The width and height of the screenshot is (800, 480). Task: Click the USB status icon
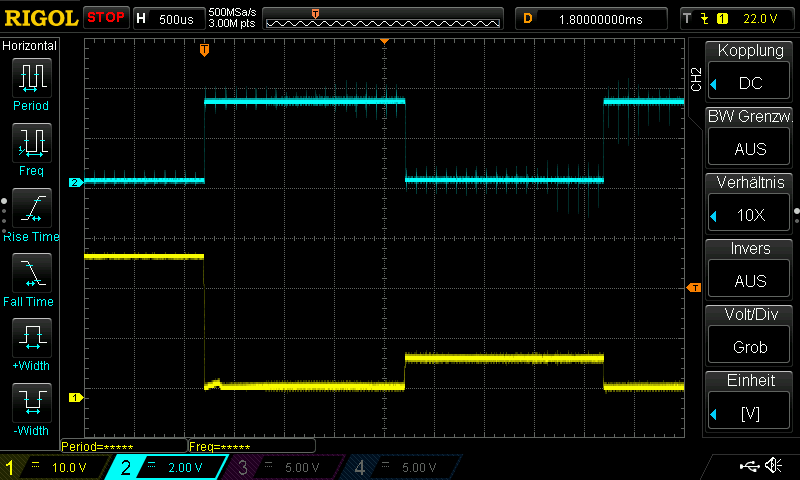point(749,466)
